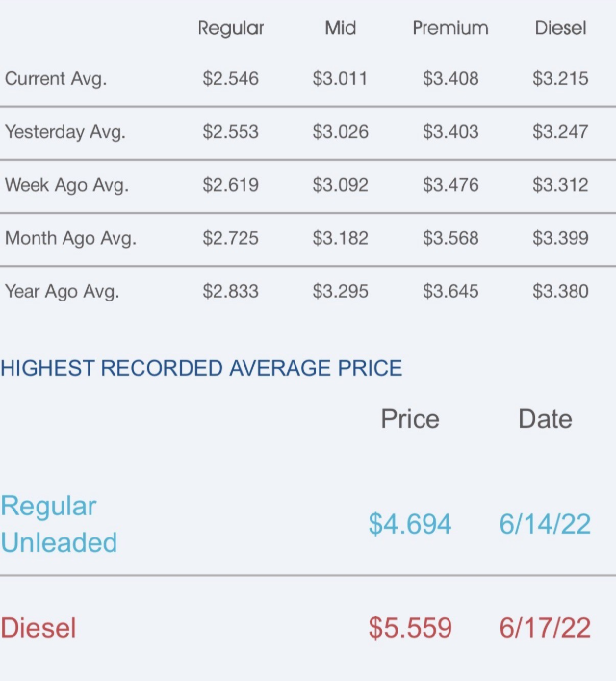The height and width of the screenshot is (681, 616).
Task: Click the $5.559 diesel record price
Action: click(x=410, y=628)
